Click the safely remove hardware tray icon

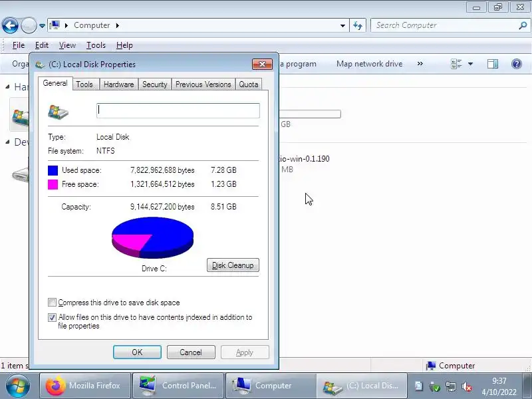coord(435,386)
